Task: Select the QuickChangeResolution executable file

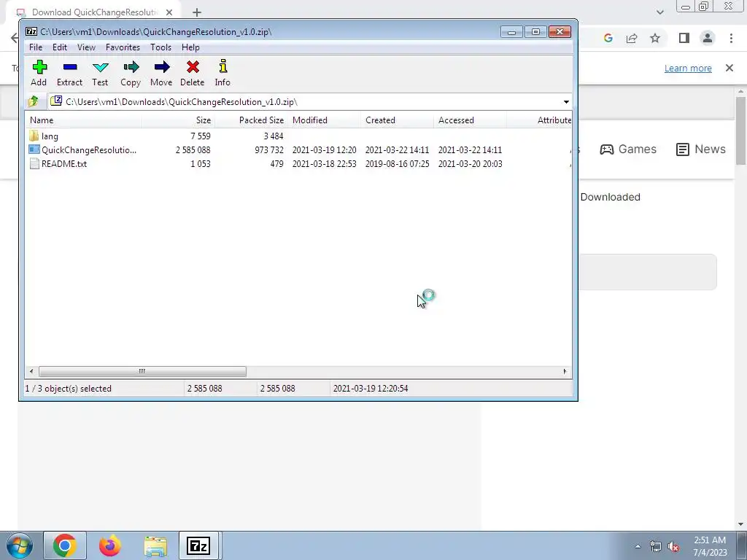Action: pyautogui.click(x=83, y=150)
